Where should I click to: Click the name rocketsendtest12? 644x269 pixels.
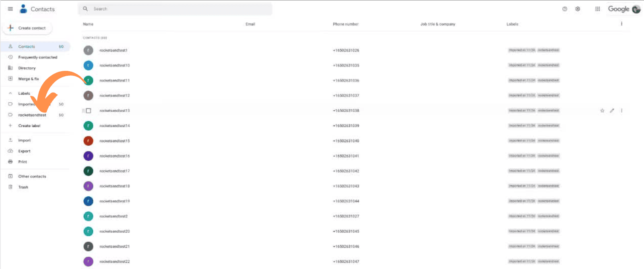tap(115, 95)
